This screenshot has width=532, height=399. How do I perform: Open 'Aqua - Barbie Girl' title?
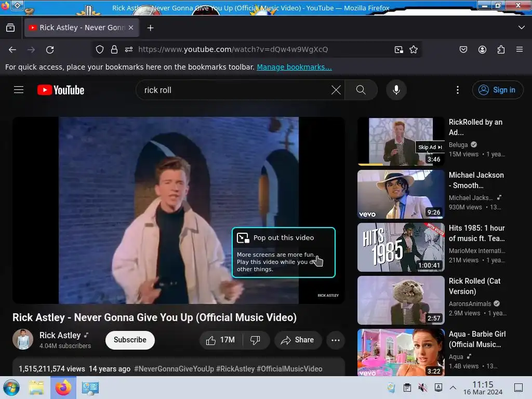[x=477, y=339]
